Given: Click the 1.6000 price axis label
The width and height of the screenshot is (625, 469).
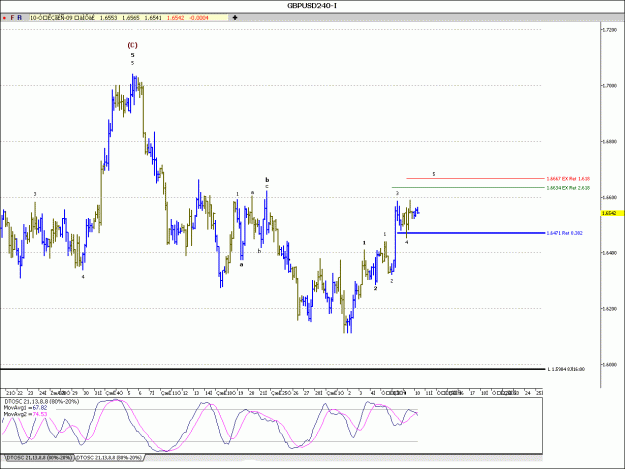Looking at the screenshot, I should [x=610, y=364].
